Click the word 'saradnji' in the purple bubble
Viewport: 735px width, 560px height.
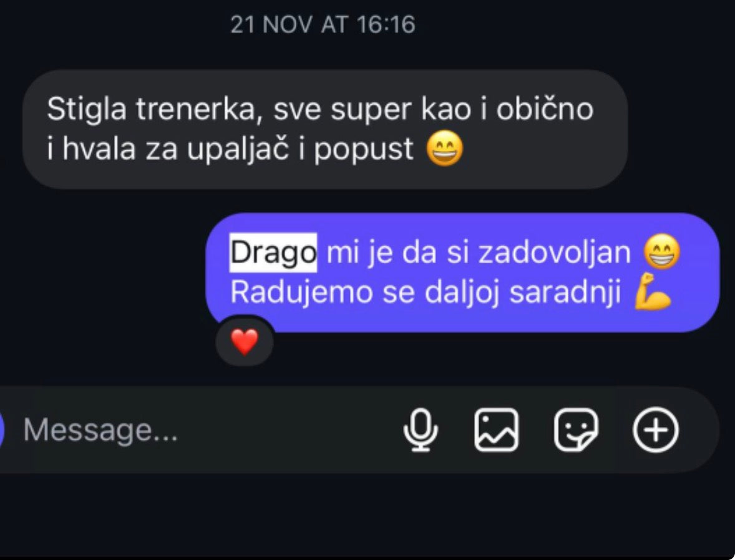click(x=565, y=292)
